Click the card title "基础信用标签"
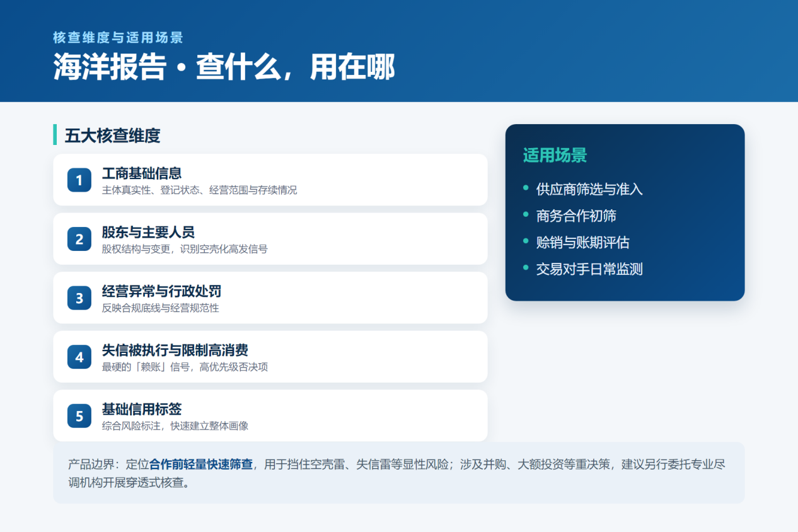 point(142,409)
